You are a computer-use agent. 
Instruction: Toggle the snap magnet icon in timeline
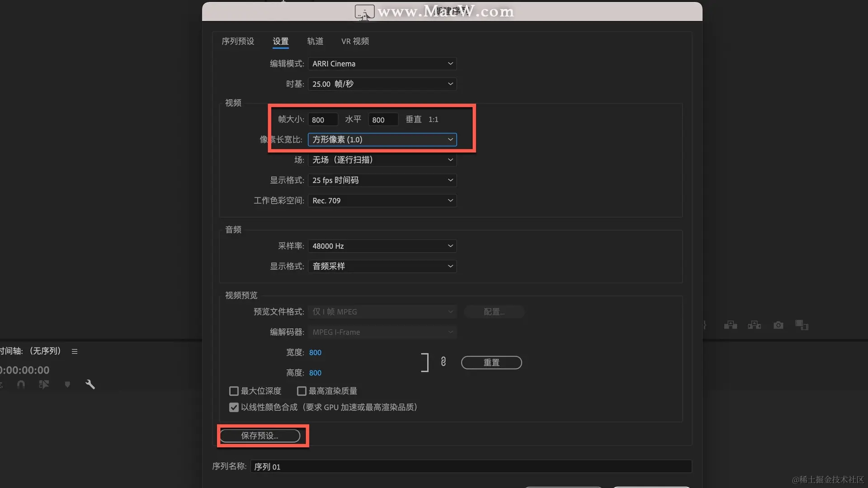(21, 385)
